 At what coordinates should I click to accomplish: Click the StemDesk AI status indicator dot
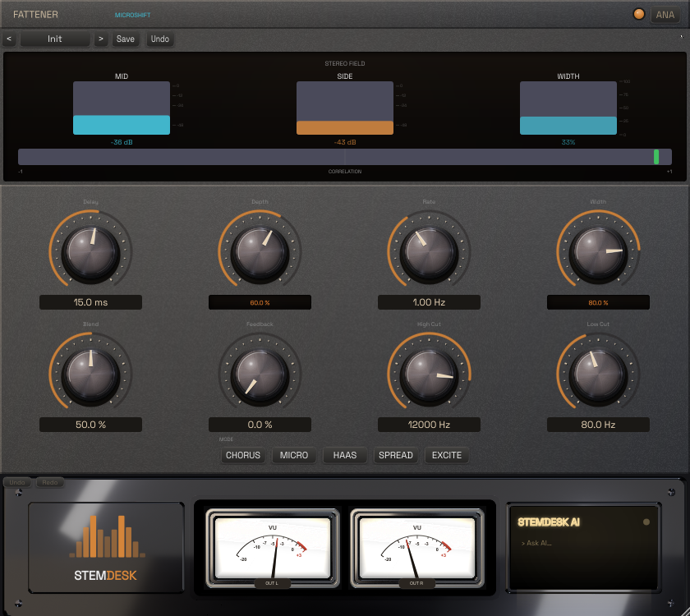646,522
